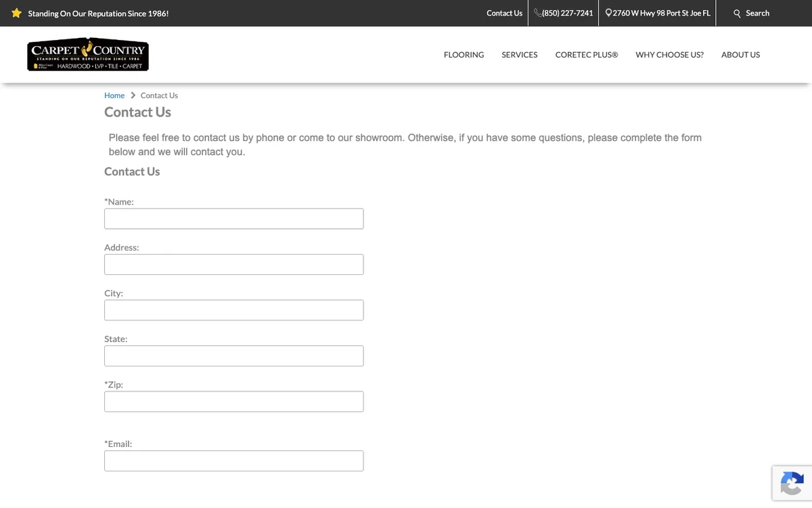
Task: Click the Carpet Country logo
Action: (x=88, y=54)
